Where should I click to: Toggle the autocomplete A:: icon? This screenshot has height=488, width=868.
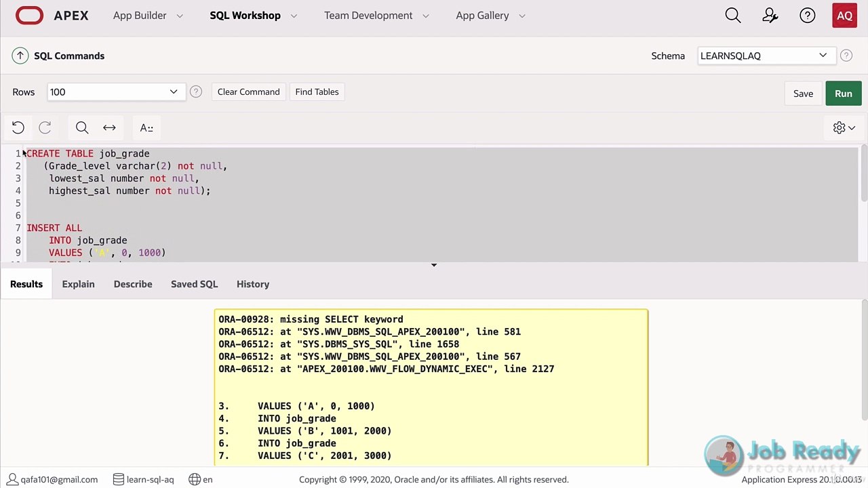[x=146, y=127]
